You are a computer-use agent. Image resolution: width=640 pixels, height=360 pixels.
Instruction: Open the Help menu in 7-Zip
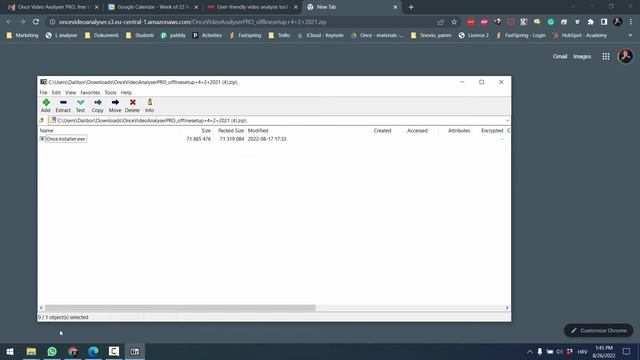coord(126,93)
